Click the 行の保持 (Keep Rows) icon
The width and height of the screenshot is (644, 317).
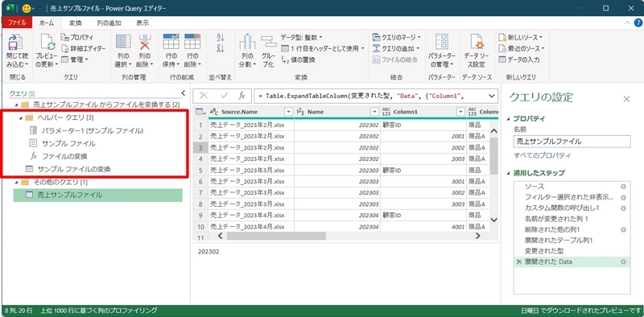pyautogui.click(x=171, y=42)
